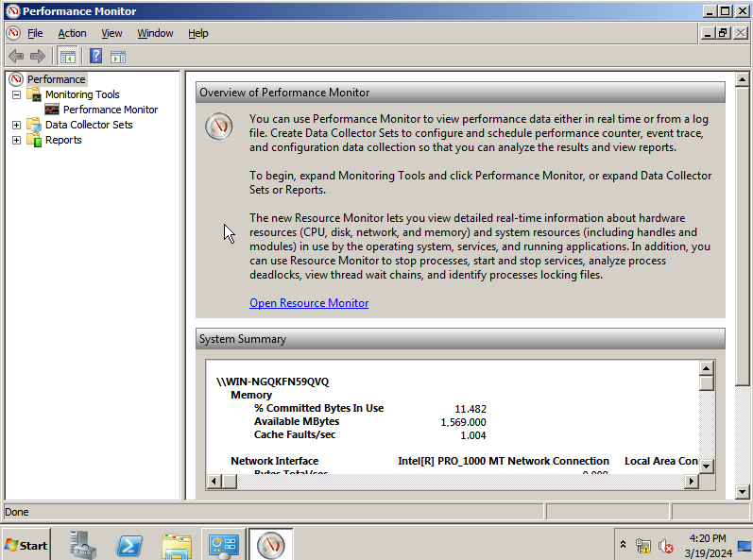Click the Overview of Performance Monitor header

pos(460,93)
